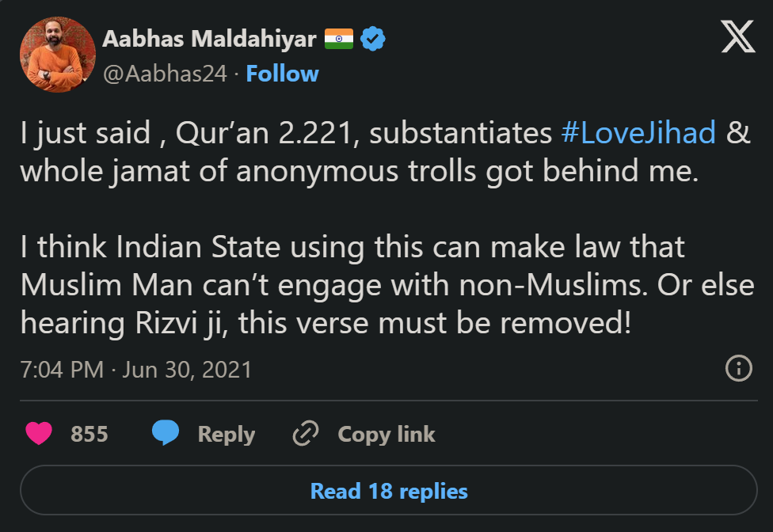Viewport: 773px width, 532px height.
Task: Click the blue verified badge
Action: (x=373, y=39)
